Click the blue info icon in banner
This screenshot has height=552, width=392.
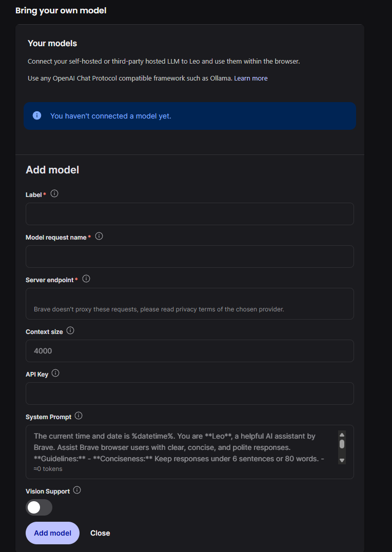pos(37,115)
